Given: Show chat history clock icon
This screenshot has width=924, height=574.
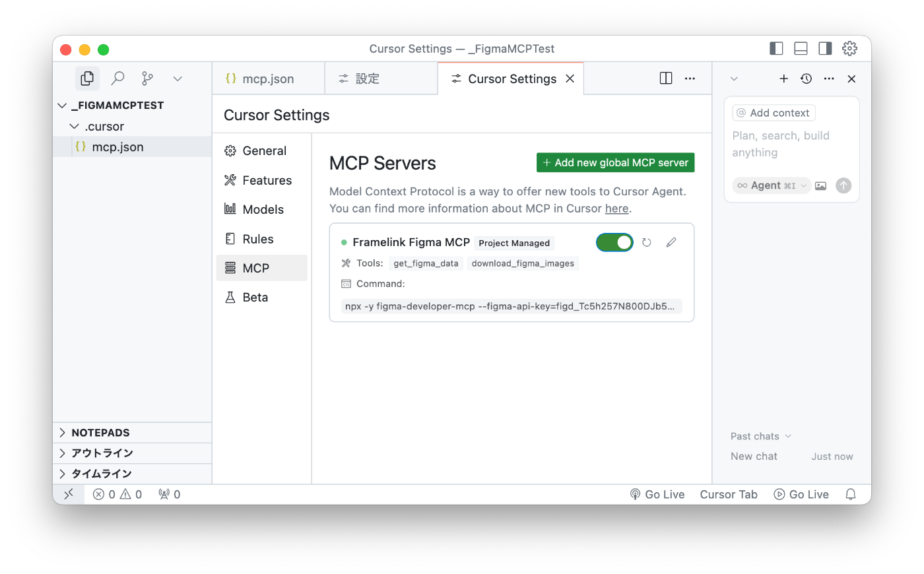Looking at the screenshot, I should pyautogui.click(x=807, y=79).
